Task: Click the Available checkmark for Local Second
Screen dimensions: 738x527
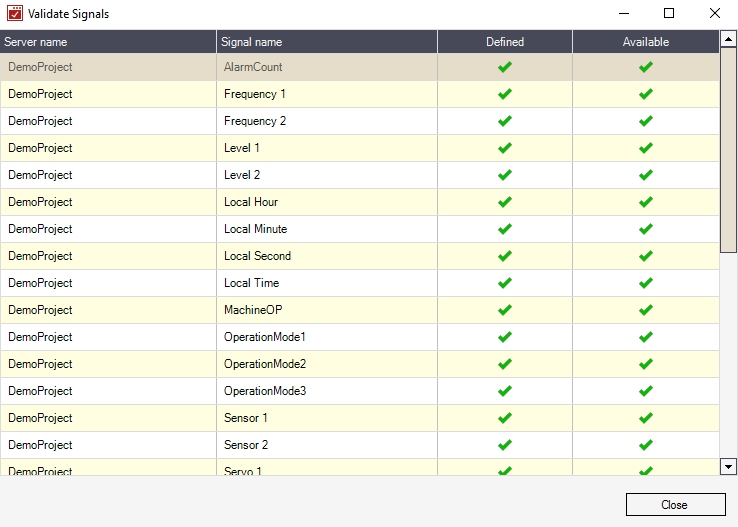Action: [x=646, y=256]
